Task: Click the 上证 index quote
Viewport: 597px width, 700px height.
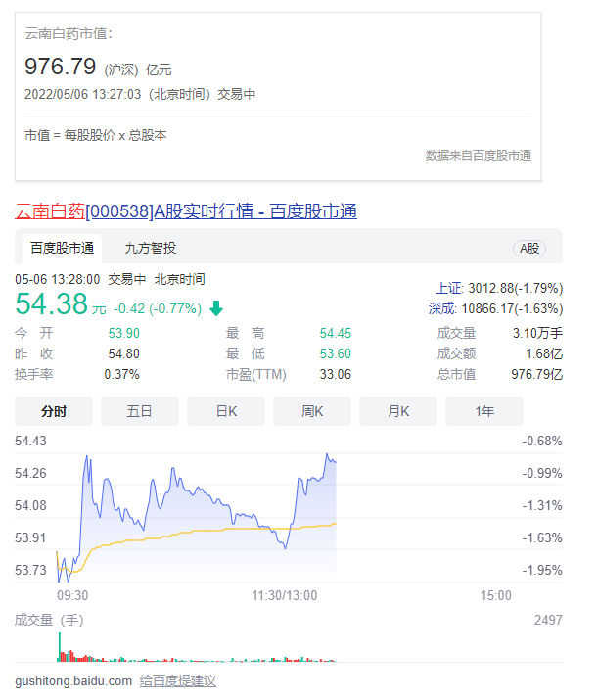Action: click(x=499, y=288)
